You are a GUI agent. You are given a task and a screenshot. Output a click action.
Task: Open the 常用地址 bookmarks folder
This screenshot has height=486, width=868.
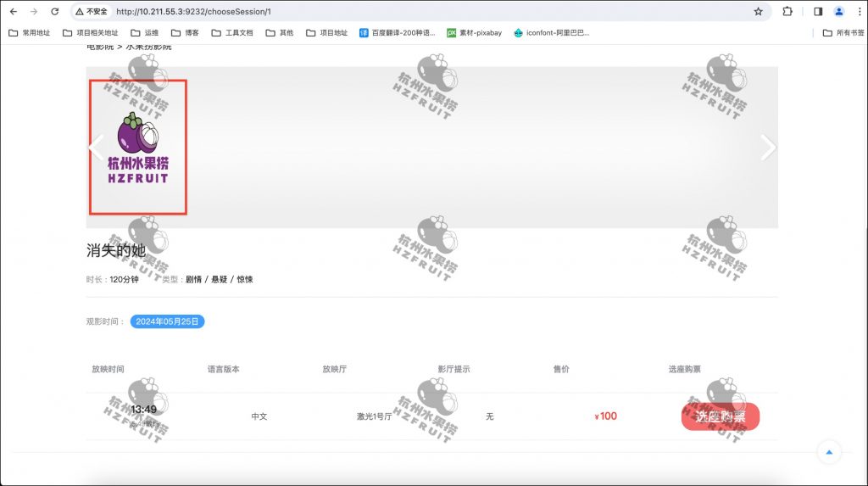(x=30, y=33)
